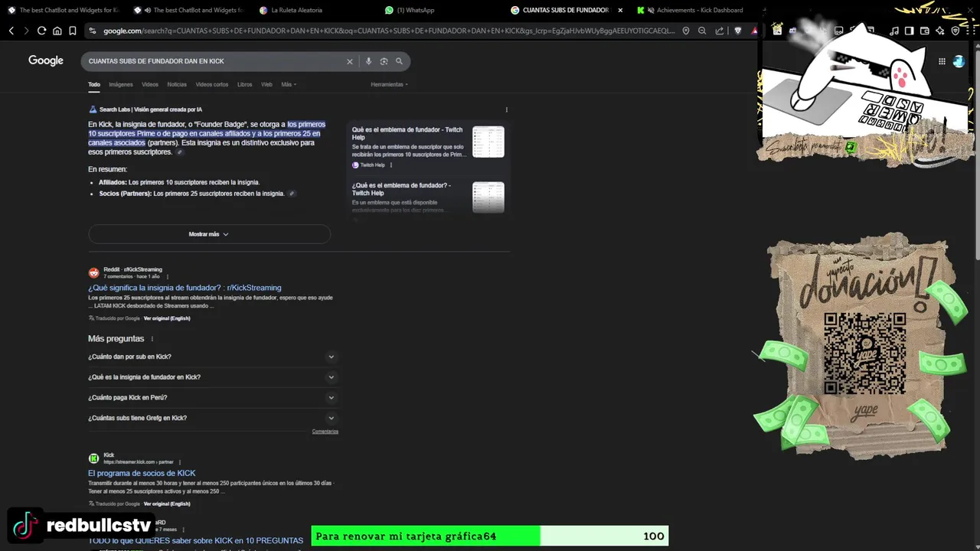Click into the Google search text field
Image resolution: width=980 pixels, height=551 pixels.
tap(214, 61)
